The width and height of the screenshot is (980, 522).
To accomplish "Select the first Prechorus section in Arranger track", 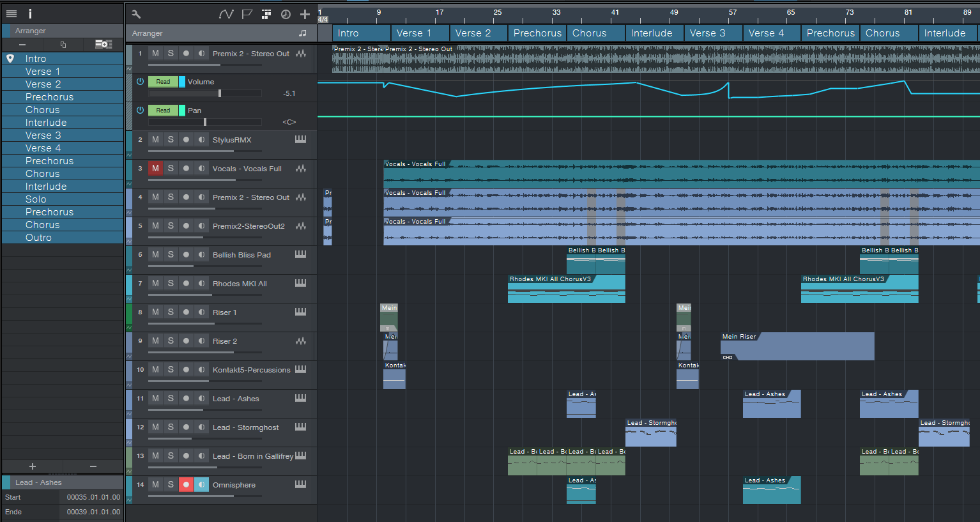I will pos(537,33).
